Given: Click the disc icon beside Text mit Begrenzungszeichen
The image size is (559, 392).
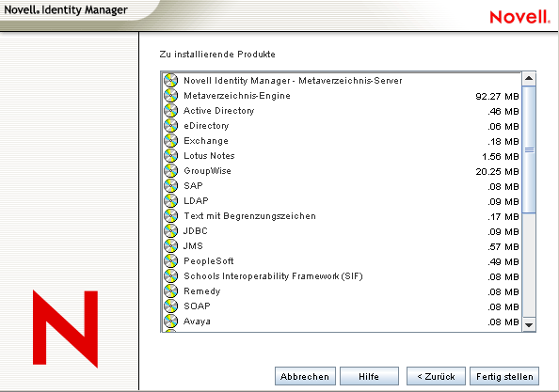Looking at the screenshot, I should click(x=170, y=216).
